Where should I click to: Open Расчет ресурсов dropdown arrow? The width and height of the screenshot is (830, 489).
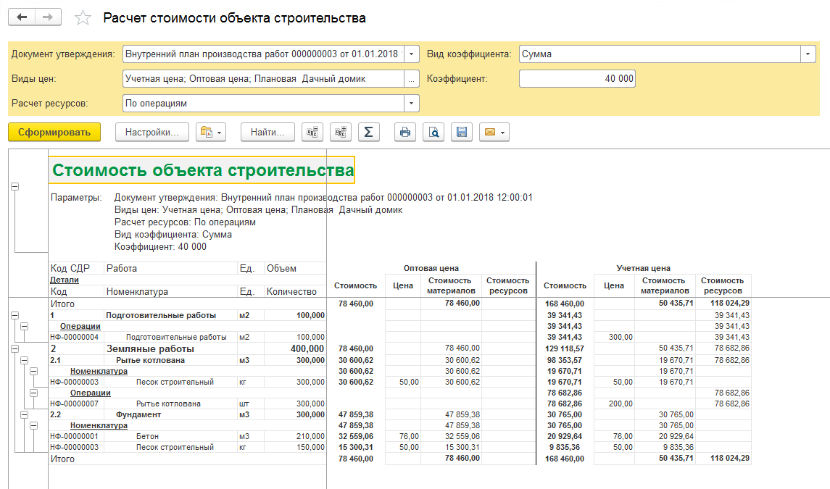(411, 103)
